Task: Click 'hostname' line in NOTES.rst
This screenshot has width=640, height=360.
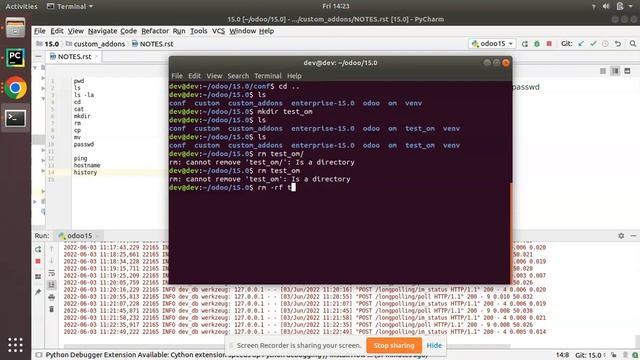Action: point(87,165)
